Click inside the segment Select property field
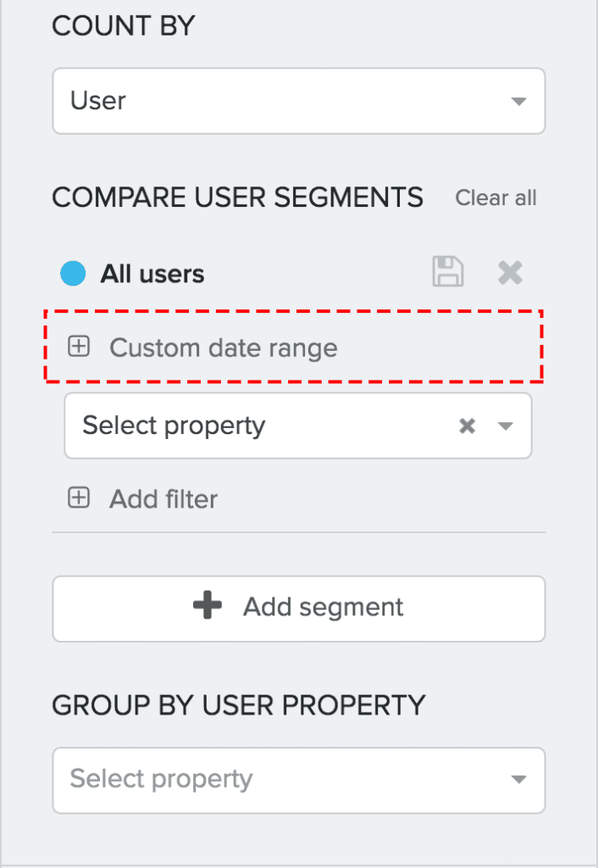This screenshot has width=598, height=868. click(x=254, y=426)
